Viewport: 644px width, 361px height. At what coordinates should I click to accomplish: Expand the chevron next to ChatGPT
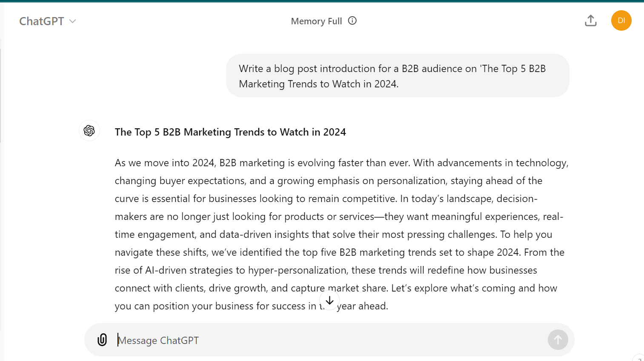click(72, 20)
